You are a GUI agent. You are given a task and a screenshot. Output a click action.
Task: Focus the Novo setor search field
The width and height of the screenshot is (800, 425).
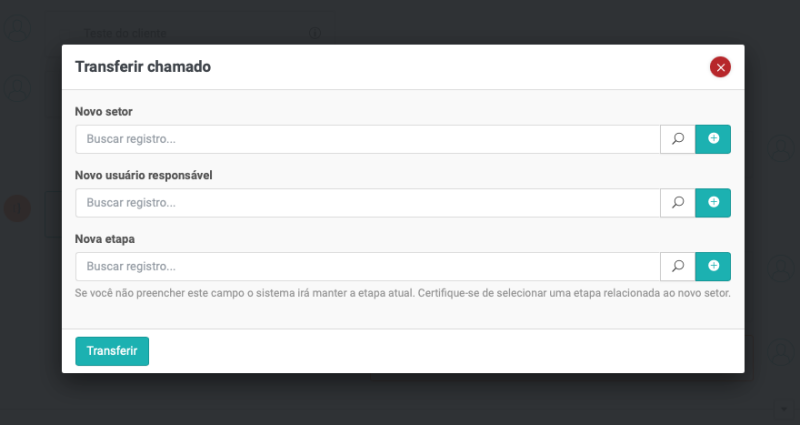pyautogui.click(x=367, y=139)
